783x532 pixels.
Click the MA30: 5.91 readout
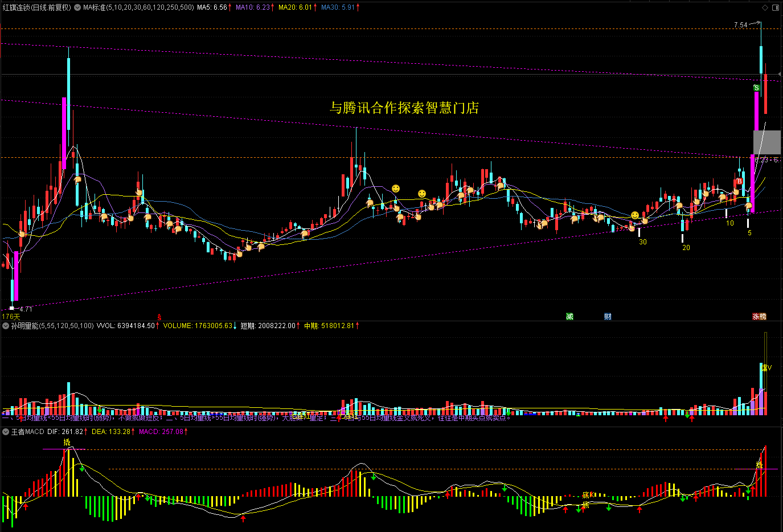[338, 7]
